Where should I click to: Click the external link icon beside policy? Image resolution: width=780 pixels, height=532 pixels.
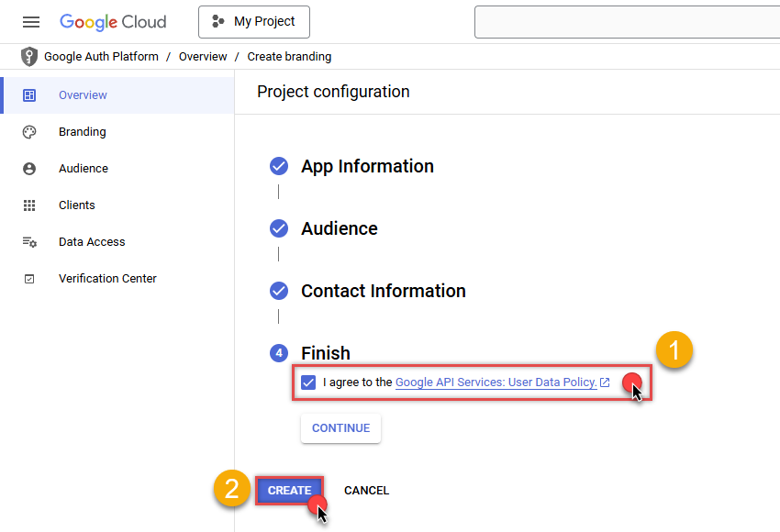pos(605,382)
